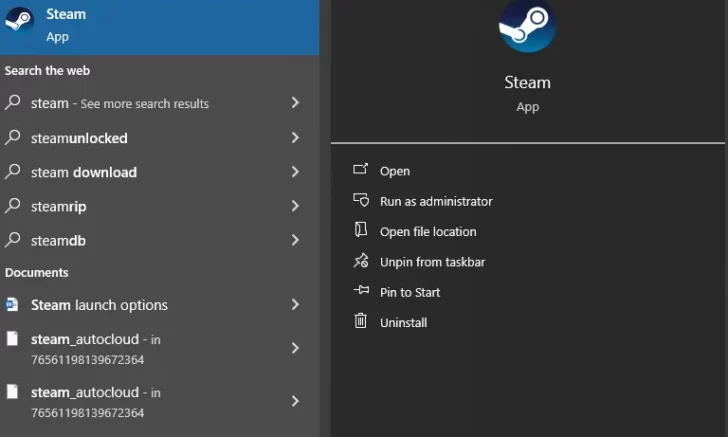Select the Steam App best match result
728x437 pixels.
[x=159, y=27]
